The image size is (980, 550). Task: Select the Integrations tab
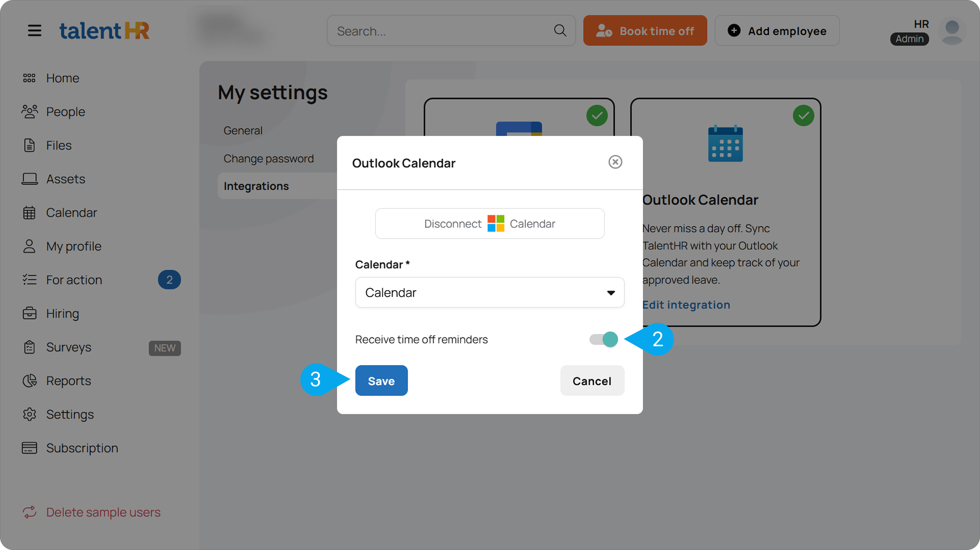pyautogui.click(x=278, y=186)
